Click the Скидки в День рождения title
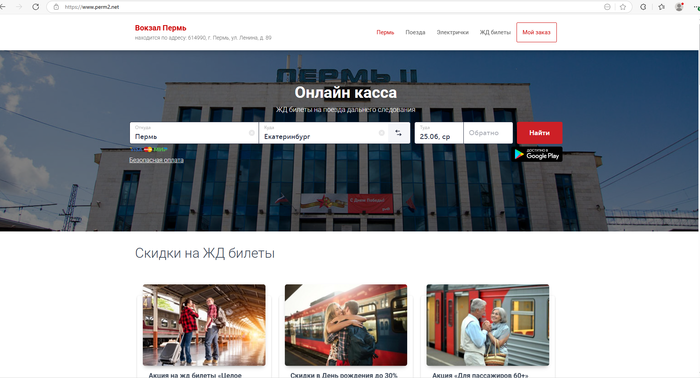 coord(344,375)
